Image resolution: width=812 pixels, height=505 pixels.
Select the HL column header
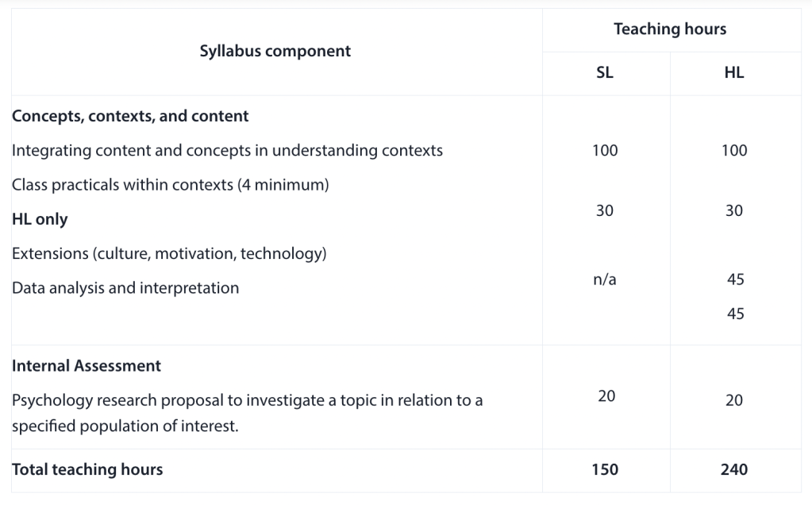click(734, 73)
